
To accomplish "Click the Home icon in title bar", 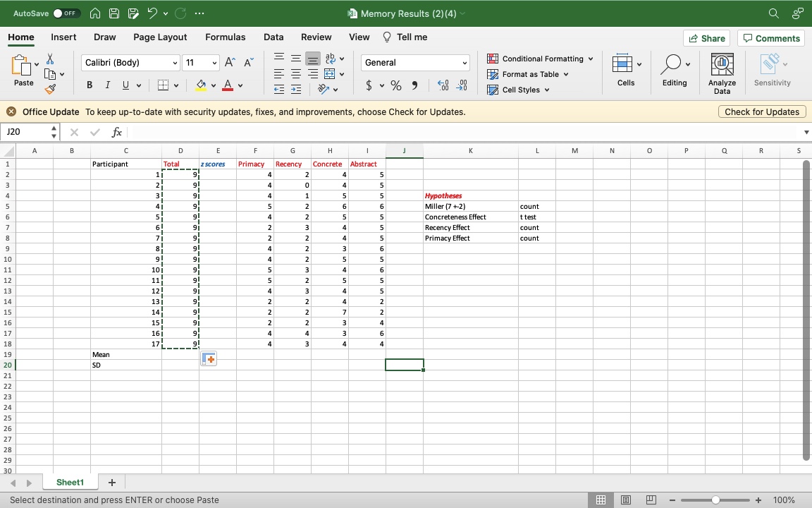I will pos(94,13).
